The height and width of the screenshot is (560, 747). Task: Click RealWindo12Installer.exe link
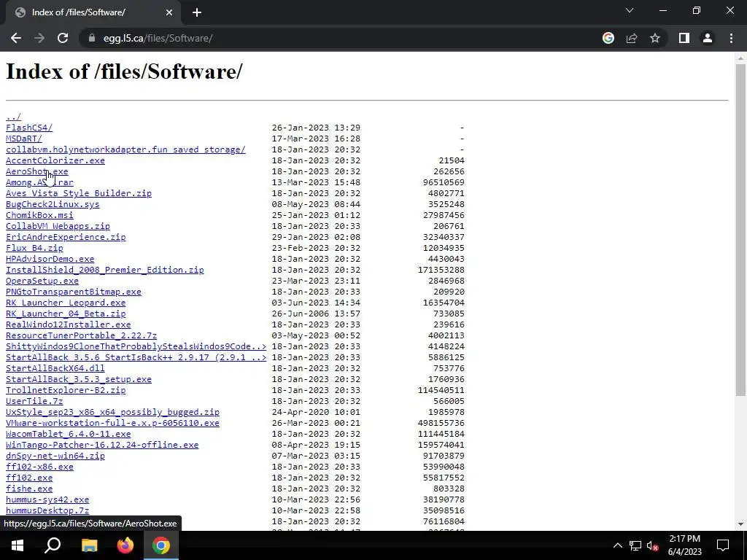pos(68,324)
